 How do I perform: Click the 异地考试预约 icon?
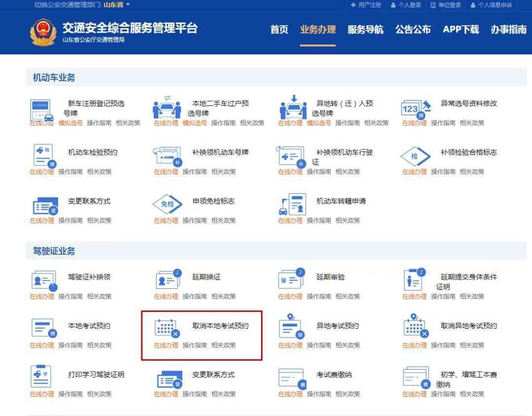click(291, 327)
